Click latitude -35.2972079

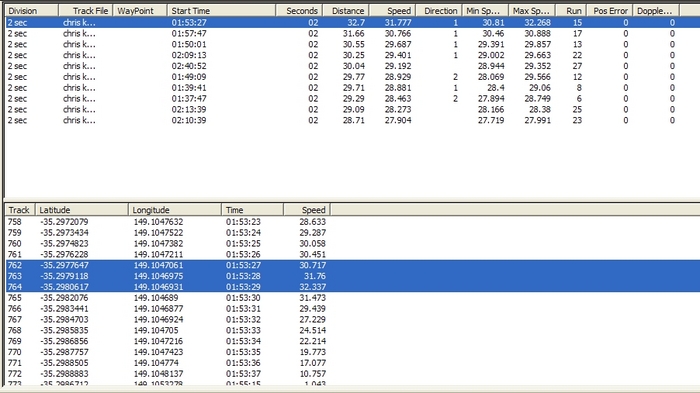click(x=64, y=222)
